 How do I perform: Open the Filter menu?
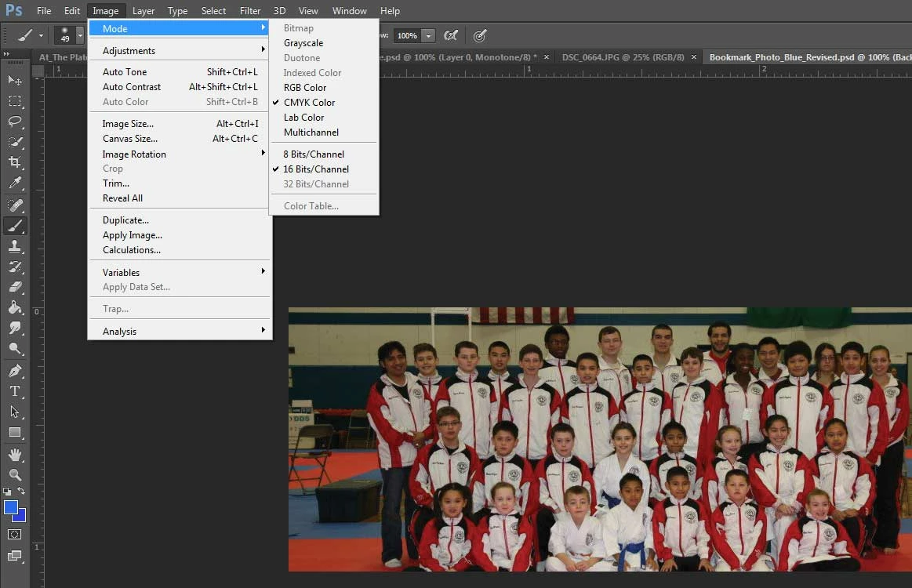pos(250,10)
